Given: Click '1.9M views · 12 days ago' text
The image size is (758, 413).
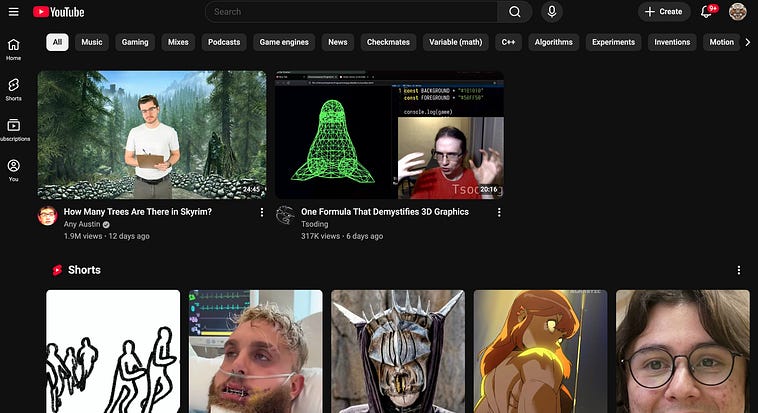Looking at the screenshot, I should tap(106, 236).
